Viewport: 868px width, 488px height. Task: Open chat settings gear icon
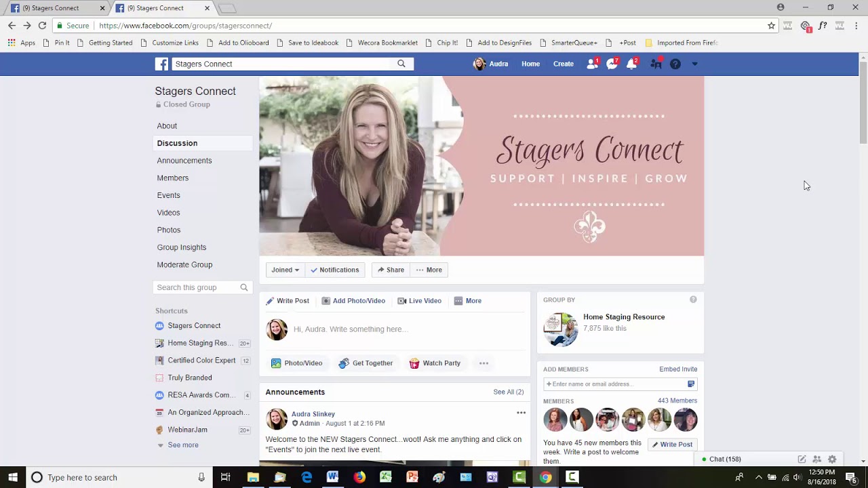pos(832,459)
